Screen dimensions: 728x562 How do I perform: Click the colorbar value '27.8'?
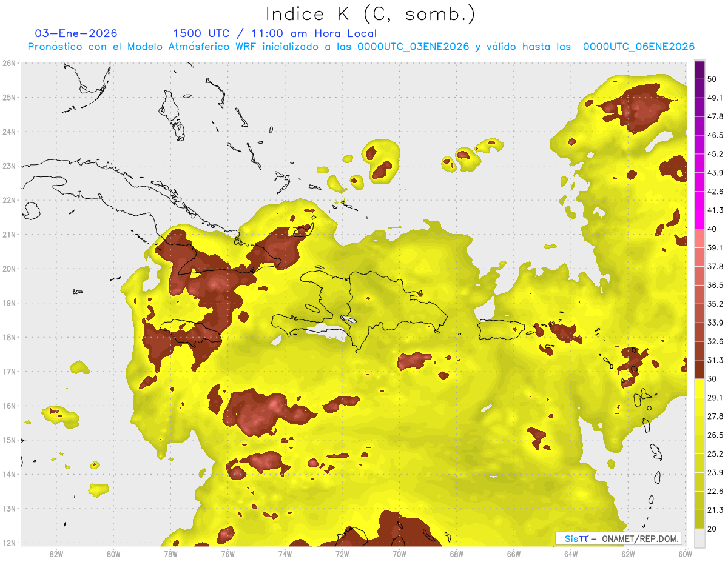(715, 416)
